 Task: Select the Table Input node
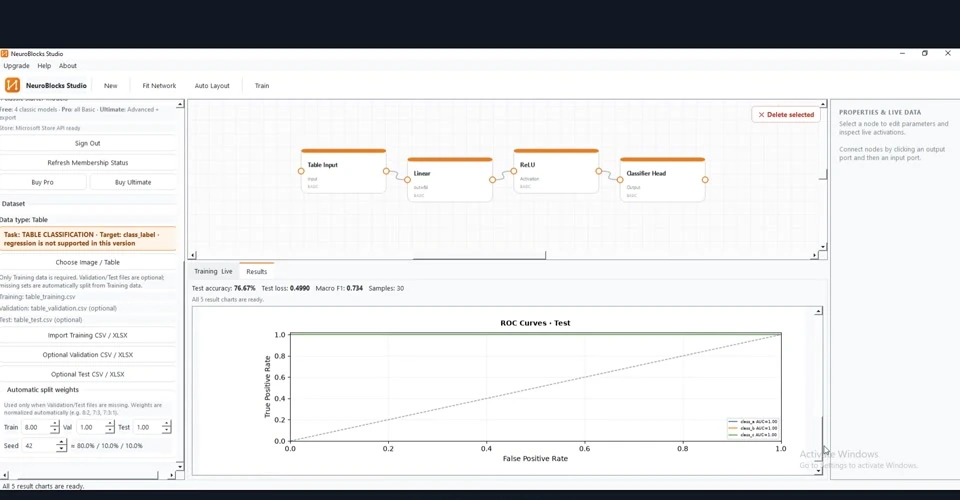pos(343,171)
